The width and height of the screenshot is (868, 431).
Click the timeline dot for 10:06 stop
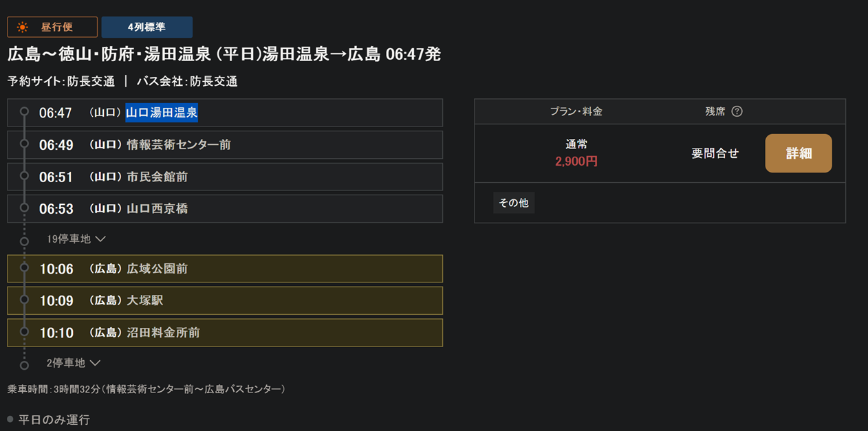point(24,267)
